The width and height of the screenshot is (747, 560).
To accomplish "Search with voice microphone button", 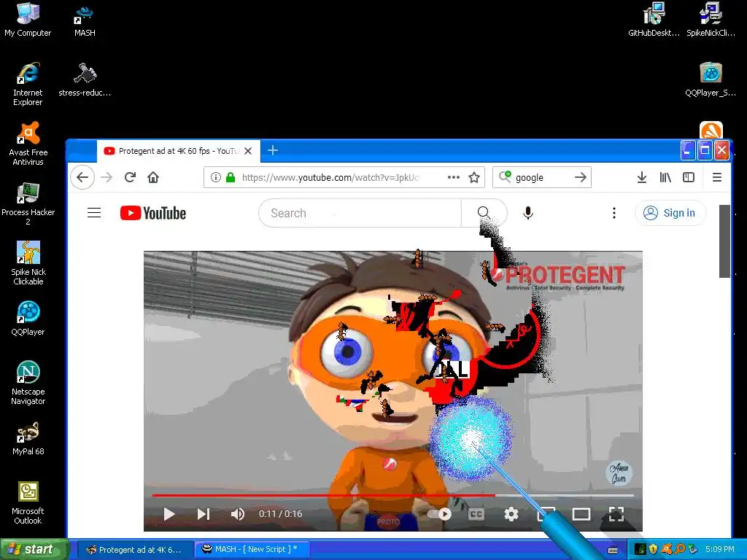I will point(528,213).
